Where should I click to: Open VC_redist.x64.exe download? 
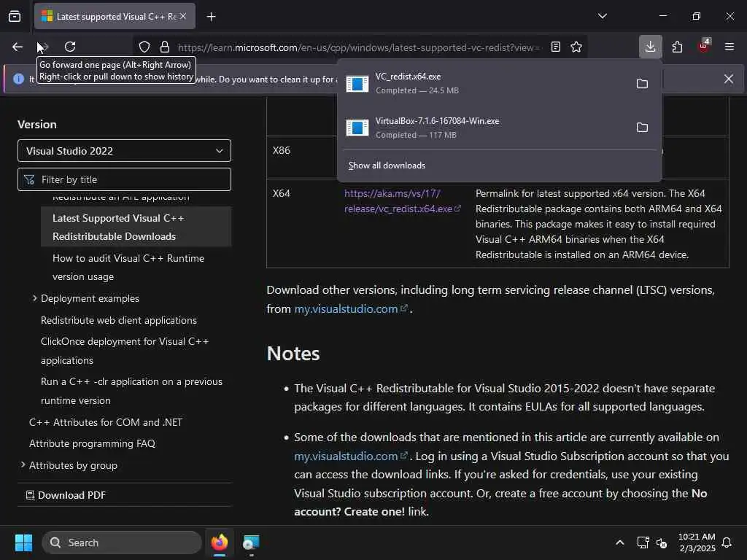tap(484, 83)
